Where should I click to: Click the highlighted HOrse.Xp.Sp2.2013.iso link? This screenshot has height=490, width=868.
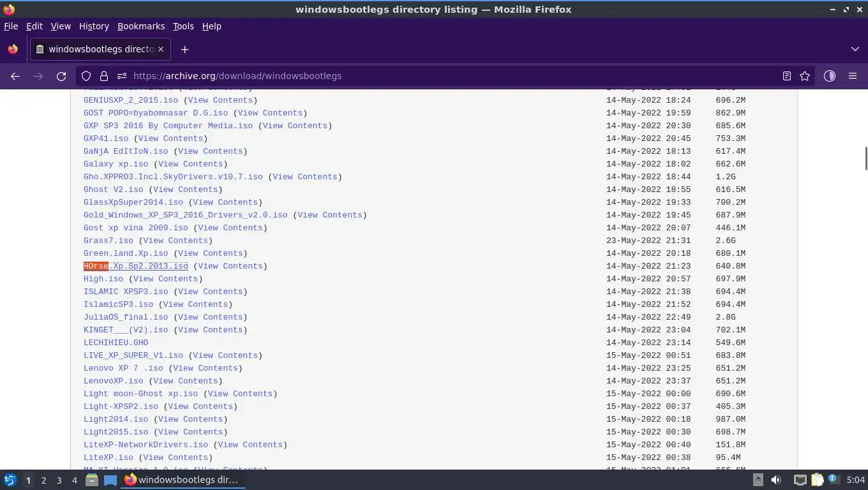pos(136,266)
